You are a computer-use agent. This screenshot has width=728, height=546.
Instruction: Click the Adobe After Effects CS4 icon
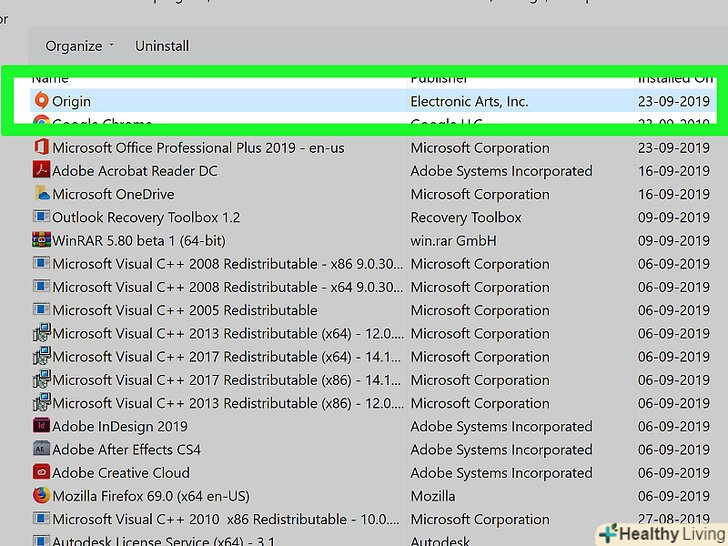click(41, 450)
